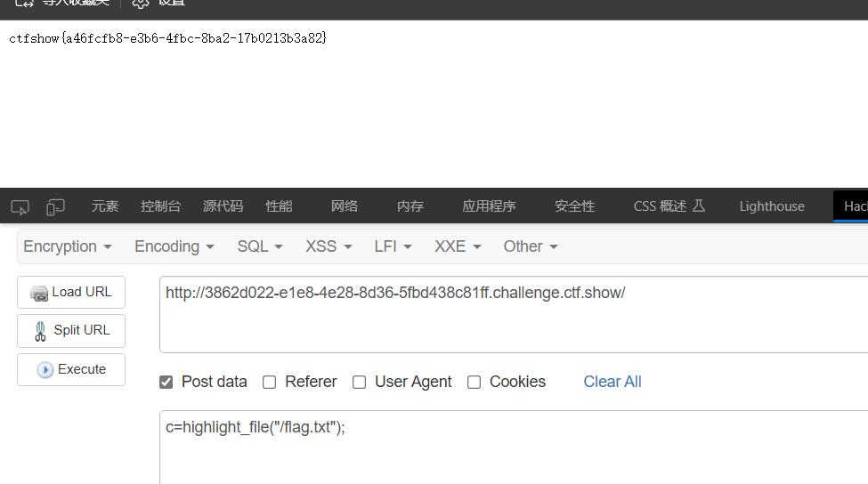The width and height of the screenshot is (868, 484).
Task: Click the flask icon beside CSS 概述
Action: coord(699,206)
